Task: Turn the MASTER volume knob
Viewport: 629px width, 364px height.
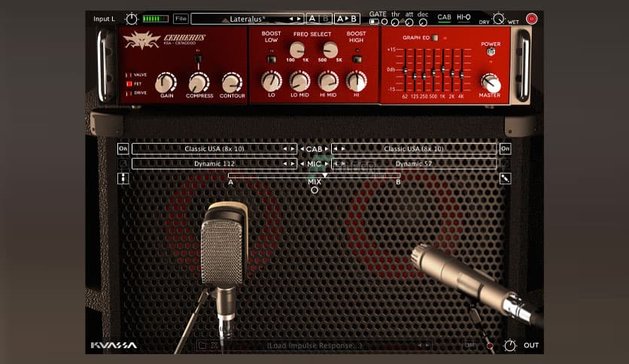Action: [x=491, y=83]
